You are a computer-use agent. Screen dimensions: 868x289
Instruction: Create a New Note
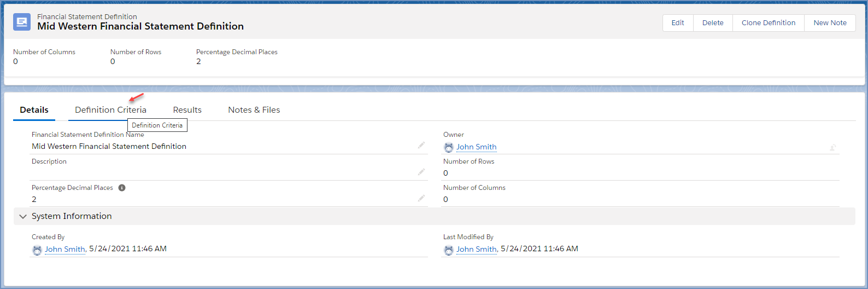830,23
